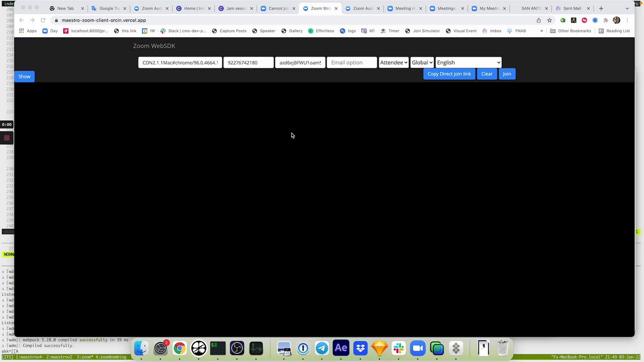Switch to the Meeting Info tab
The width and height of the screenshot is (644, 362).
[404, 9]
